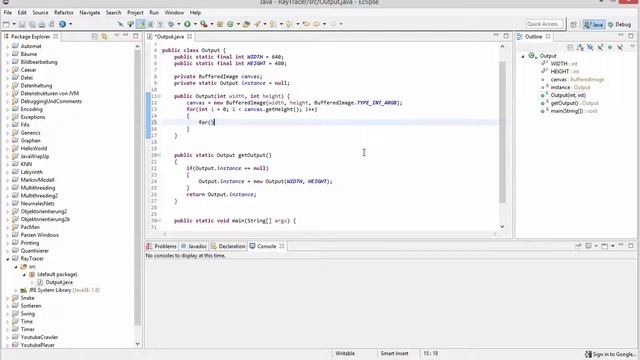Open the Navigate menu
The width and height of the screenshot is (640, 360).
(90, 13)
